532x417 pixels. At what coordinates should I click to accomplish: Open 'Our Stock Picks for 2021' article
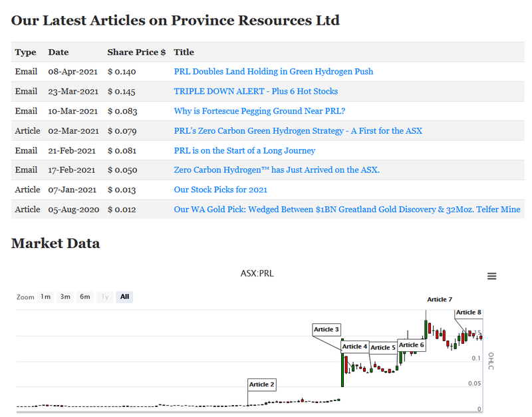221,190
